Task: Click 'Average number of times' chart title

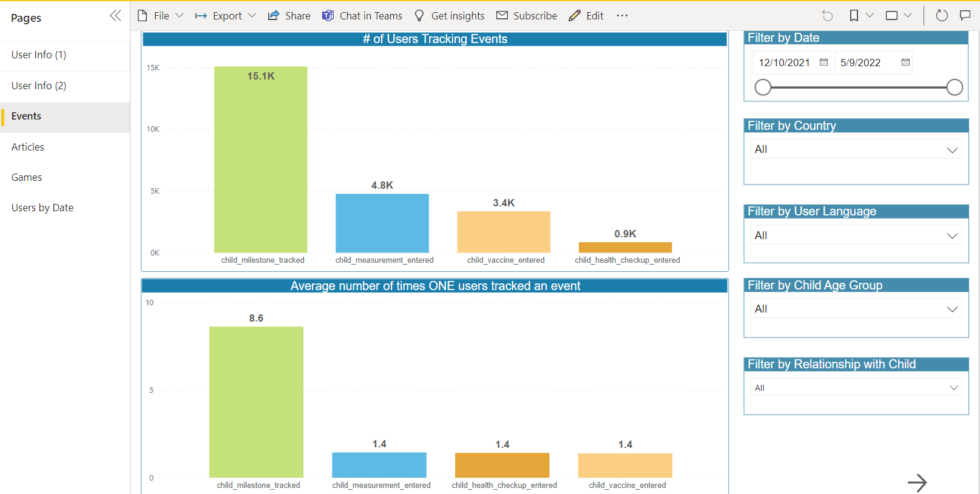Action: [435, 286]
